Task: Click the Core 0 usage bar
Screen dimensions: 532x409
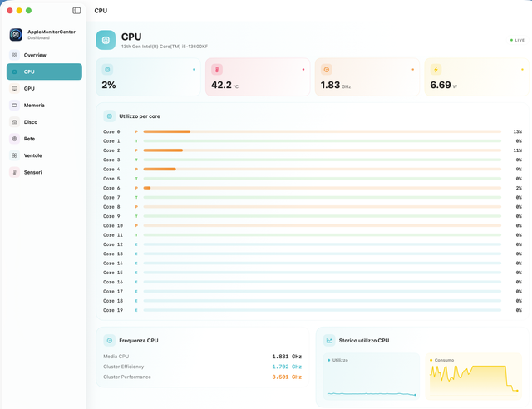Action: [322, 131]
